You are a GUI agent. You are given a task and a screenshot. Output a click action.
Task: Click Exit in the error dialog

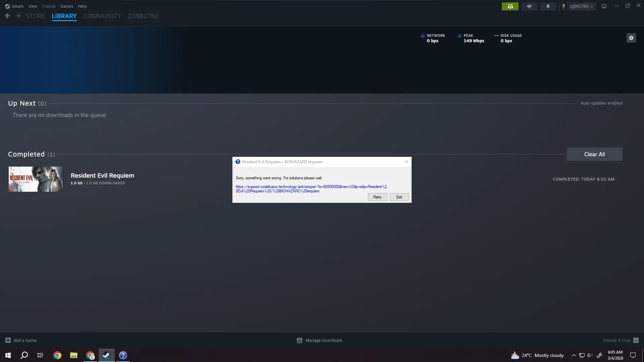pos(399,197)
